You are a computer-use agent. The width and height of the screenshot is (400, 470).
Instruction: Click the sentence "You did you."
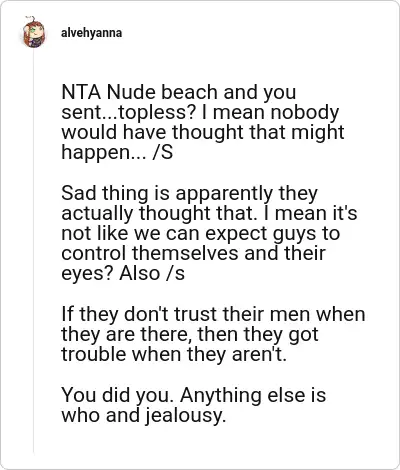[x=118, y=396]
